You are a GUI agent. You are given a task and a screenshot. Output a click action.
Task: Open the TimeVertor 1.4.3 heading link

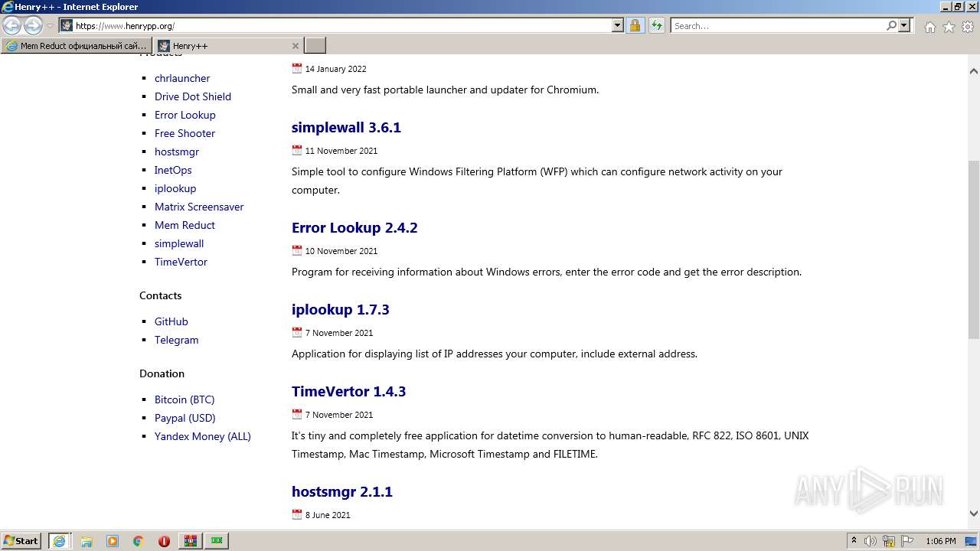[348, 391]
